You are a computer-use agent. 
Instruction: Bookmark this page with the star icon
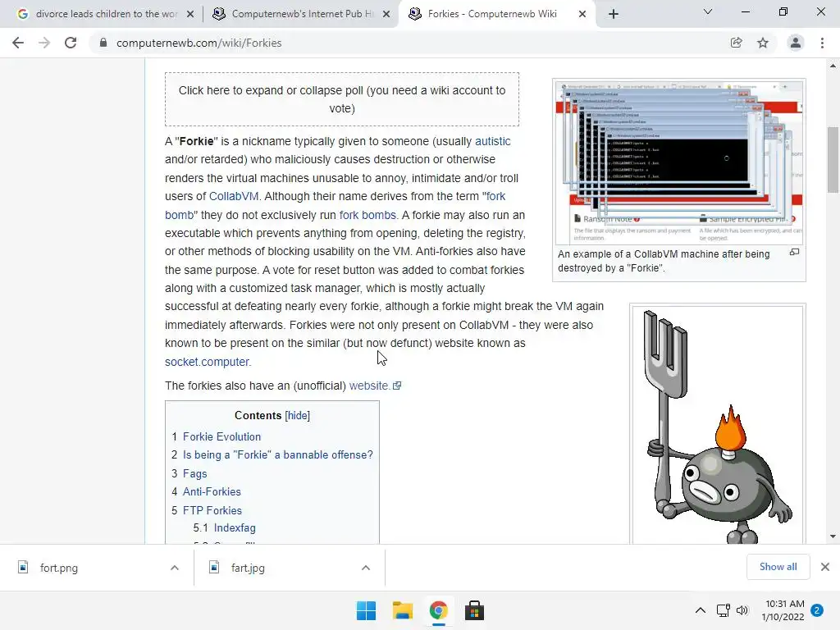pos(763,43)
